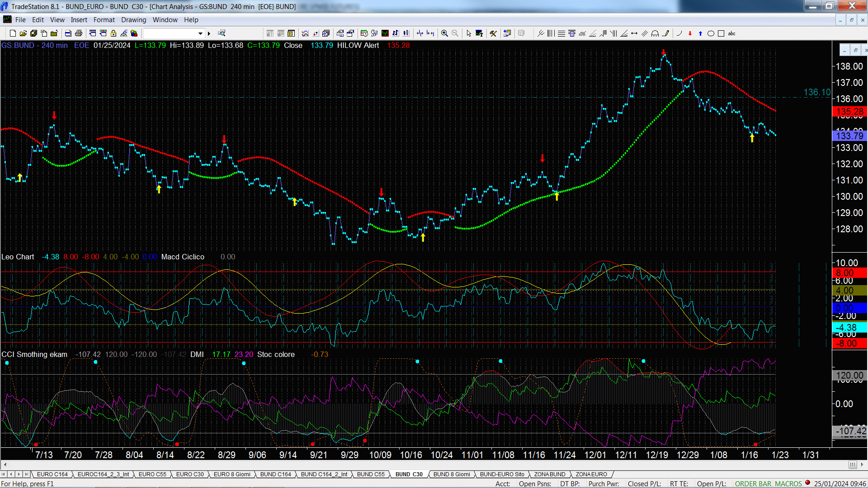Select the Zoom In magnifier tool
The height and width of the screenshot is (488, 868).
tap(444, 33)
